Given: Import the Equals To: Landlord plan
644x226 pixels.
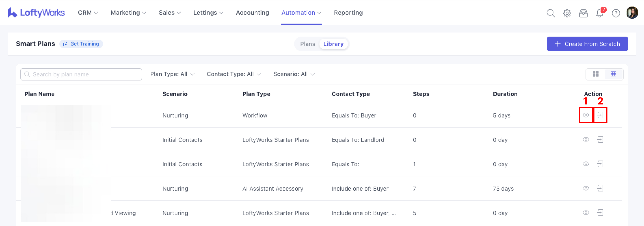Looking at the screenshot, I should click(600, 139).
